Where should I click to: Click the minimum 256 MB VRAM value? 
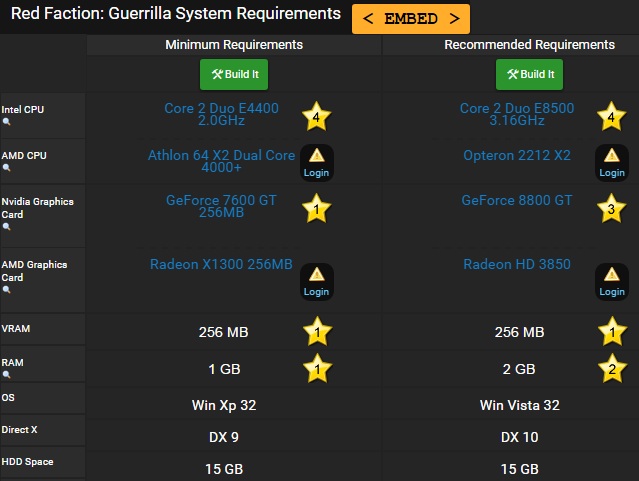(x=223, y=332)
